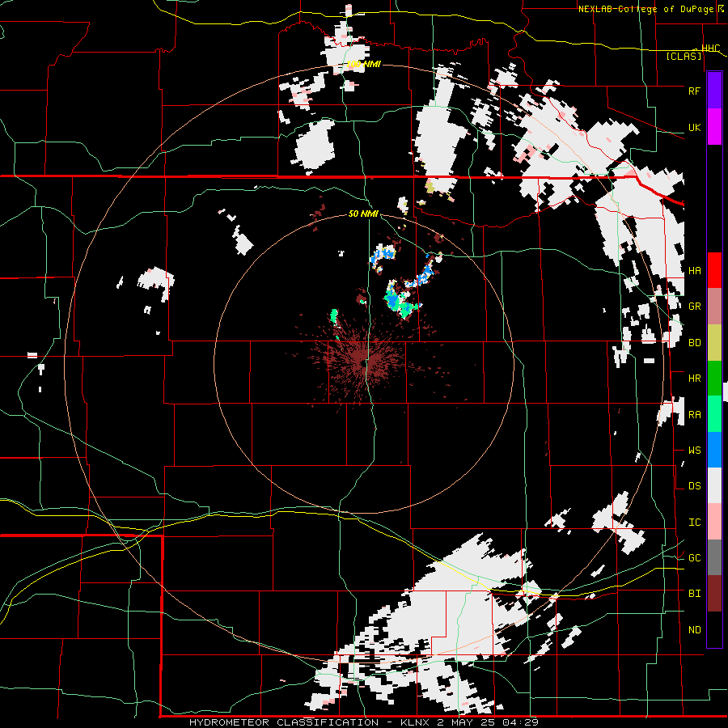Select the DS legend label
This screenshot has height=728, width=728.
tap(694, 486)
